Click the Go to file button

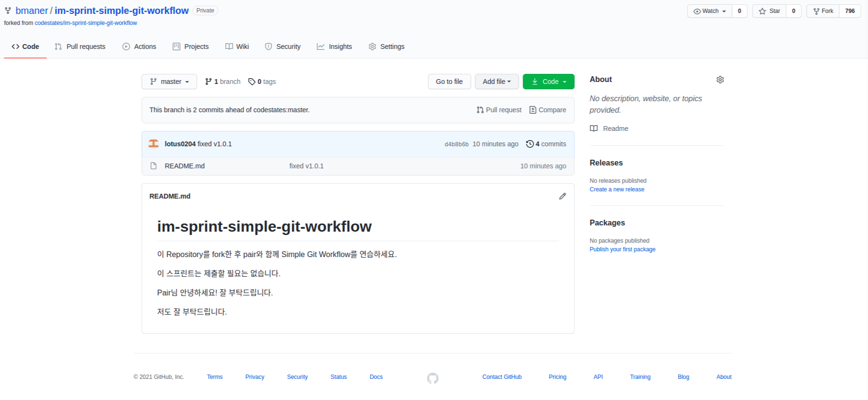[x=449, y=82]
